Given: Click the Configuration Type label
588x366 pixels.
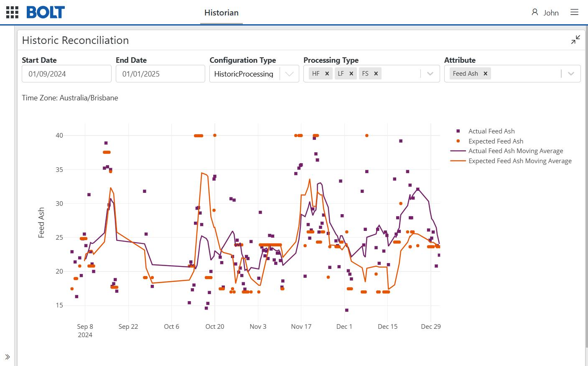Looking at the screenshot, I should tap(243, 60).
